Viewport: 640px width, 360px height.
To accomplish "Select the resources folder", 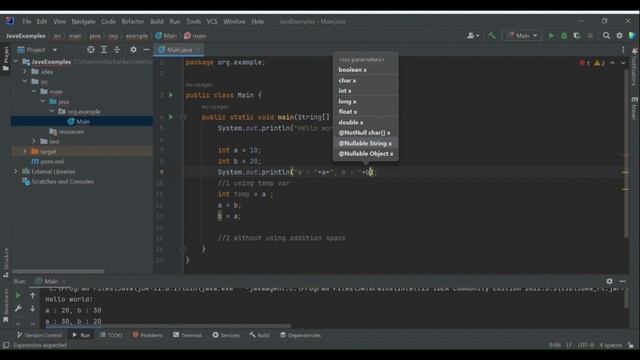I will 71,131.
